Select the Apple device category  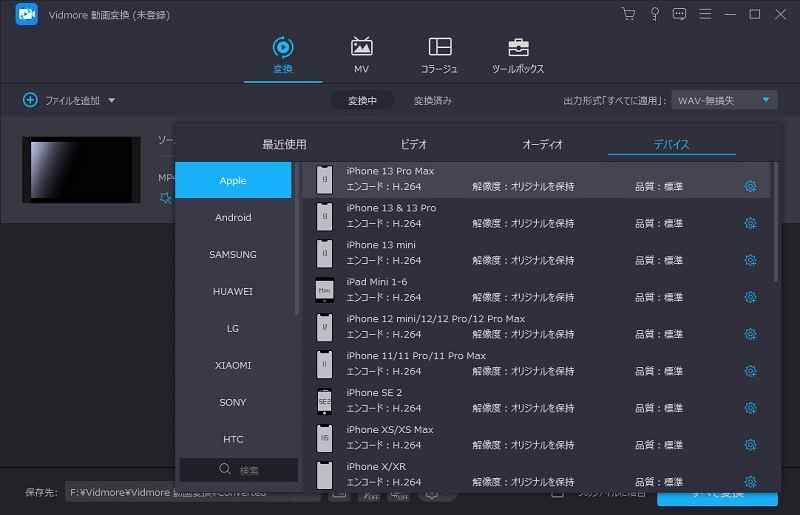(x=233, y=180)
